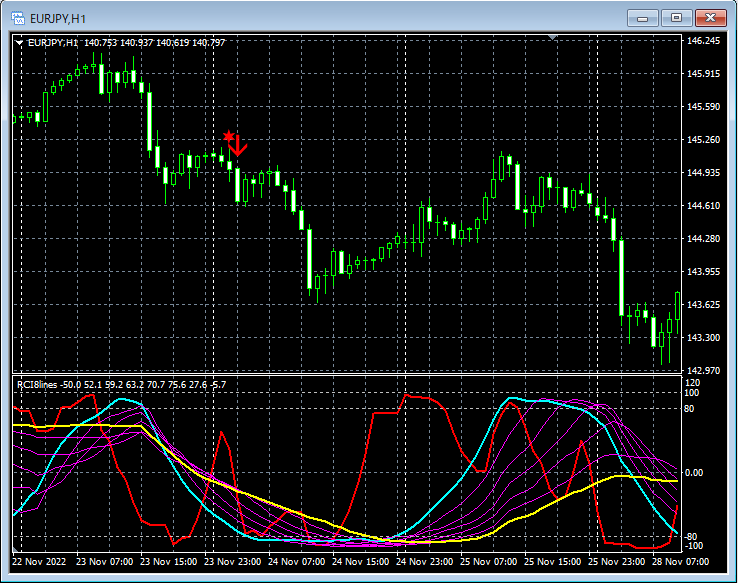This screenshot has width=739, height=583.
Task: Click the 24 Nov 07:00 time label
Action: pyautogui.click(x=296, y=562)
